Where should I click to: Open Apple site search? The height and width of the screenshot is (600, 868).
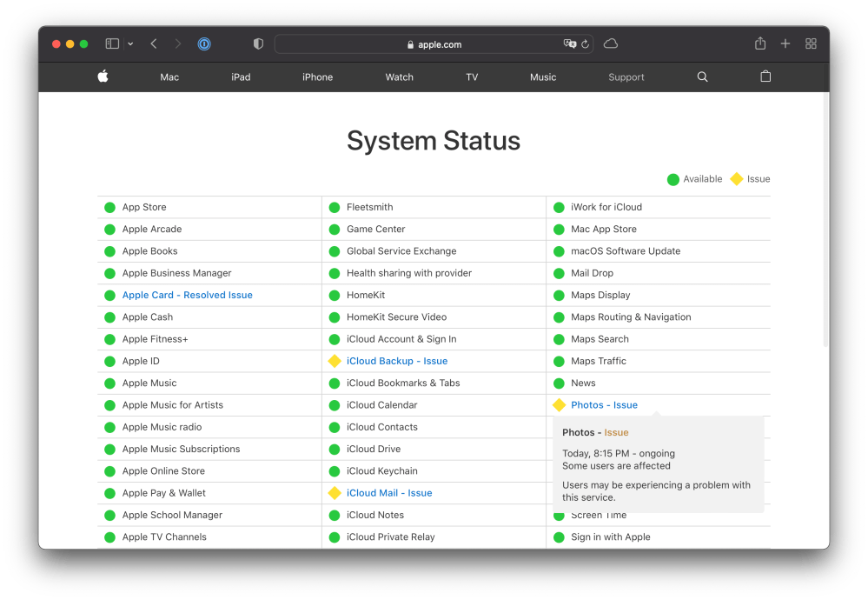(702, 77)
